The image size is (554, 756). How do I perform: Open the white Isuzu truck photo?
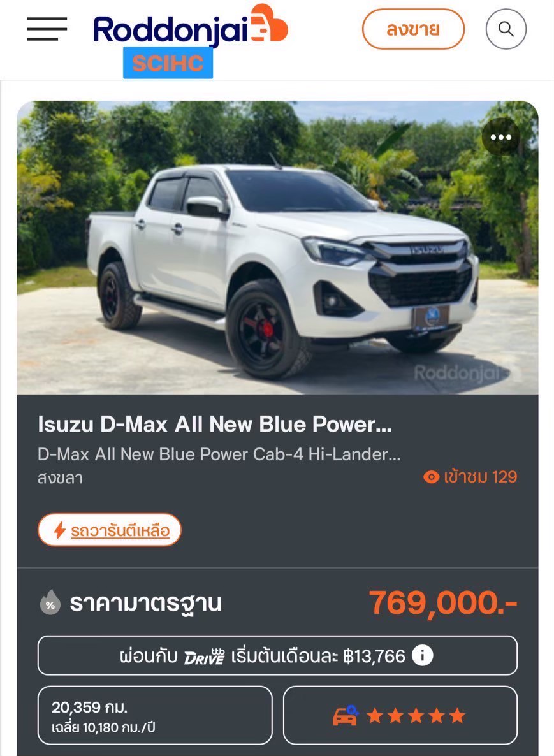pos(277,247)
